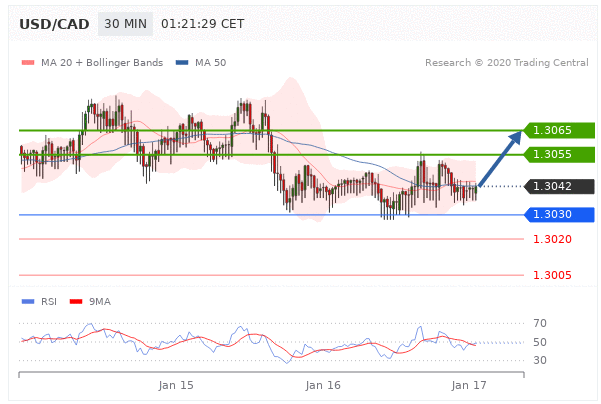This screenshot has height=404, width=601.
Task: Click the RSI legend label
Action: (x=49, y=302)
